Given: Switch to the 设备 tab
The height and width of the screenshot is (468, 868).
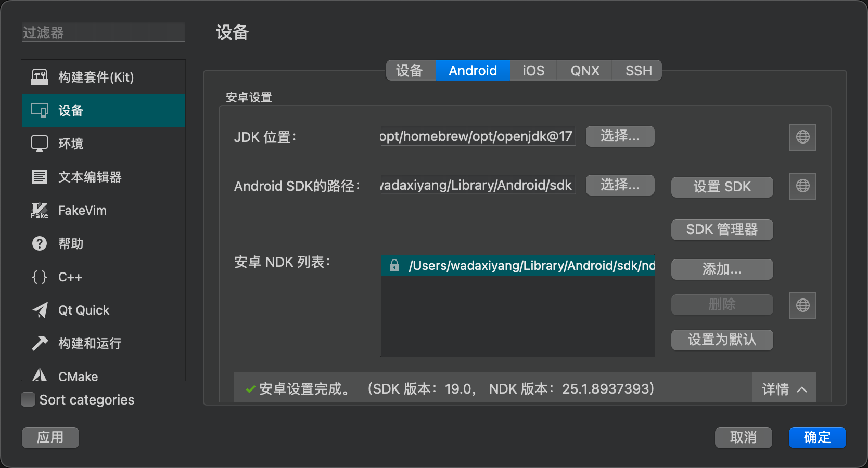Looking at the screenshot, I should point(411,70).
